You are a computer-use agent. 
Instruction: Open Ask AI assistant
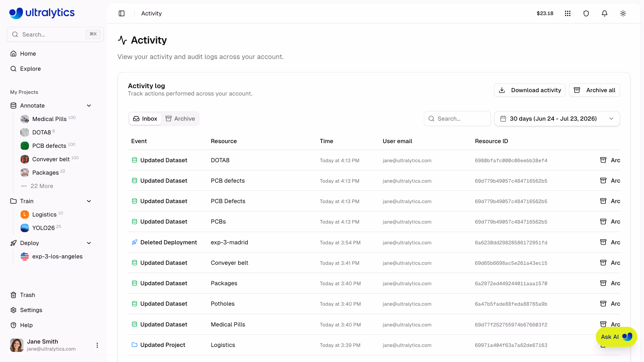point(616,337)
